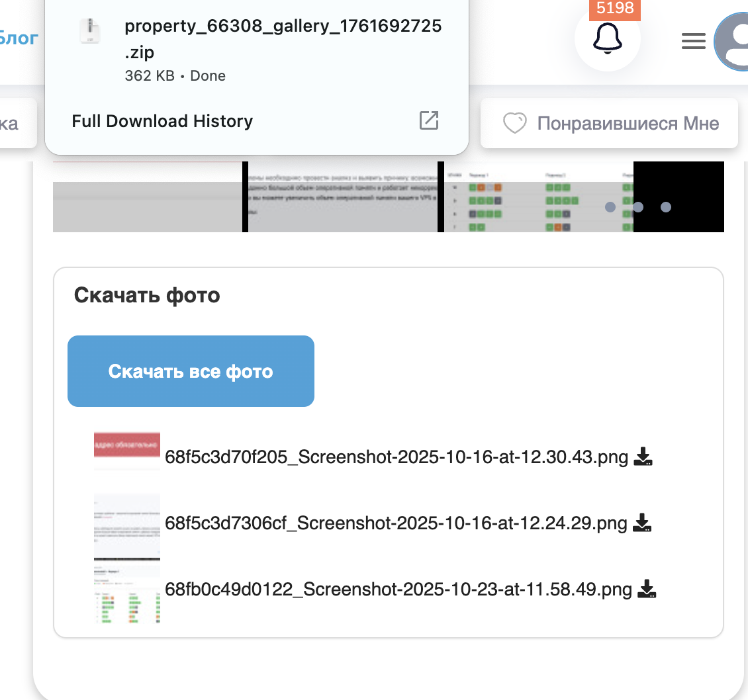Select the last gallery carousel dot
Image resolution: width=748 pixels, height=700 pixels.
[666, 207]
